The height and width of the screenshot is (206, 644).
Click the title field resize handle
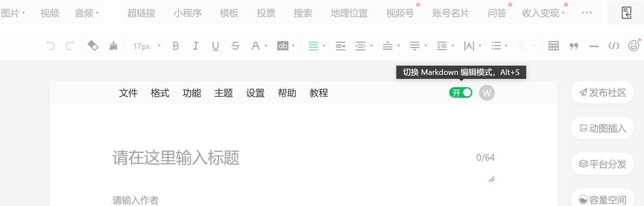[491, 179]
